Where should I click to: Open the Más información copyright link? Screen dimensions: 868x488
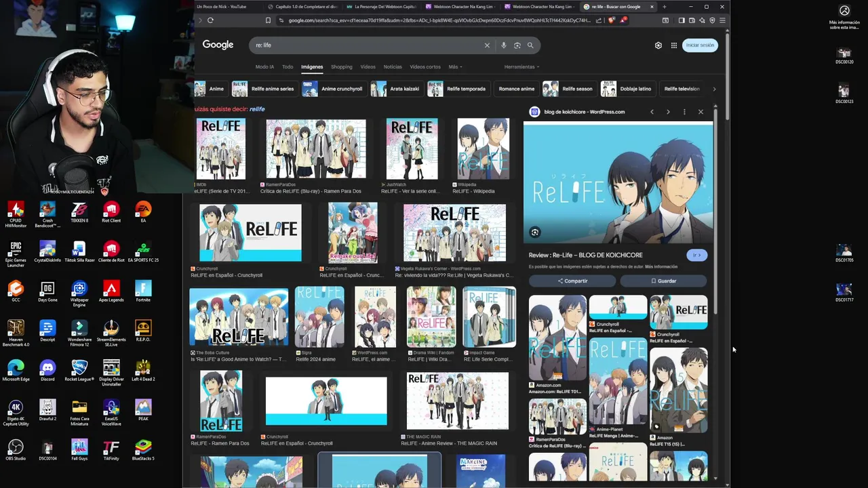click(x=661, y=266)
